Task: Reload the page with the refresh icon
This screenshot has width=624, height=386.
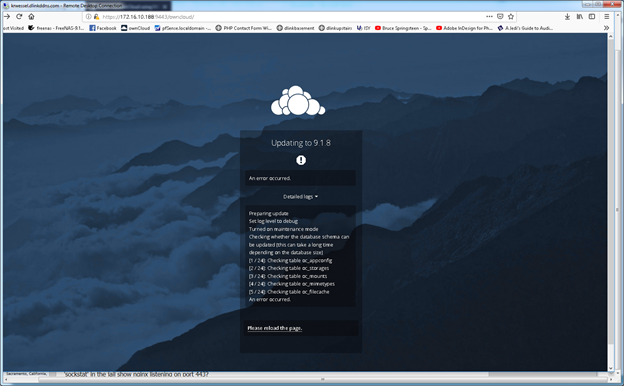Action: (x=19, y=16)
